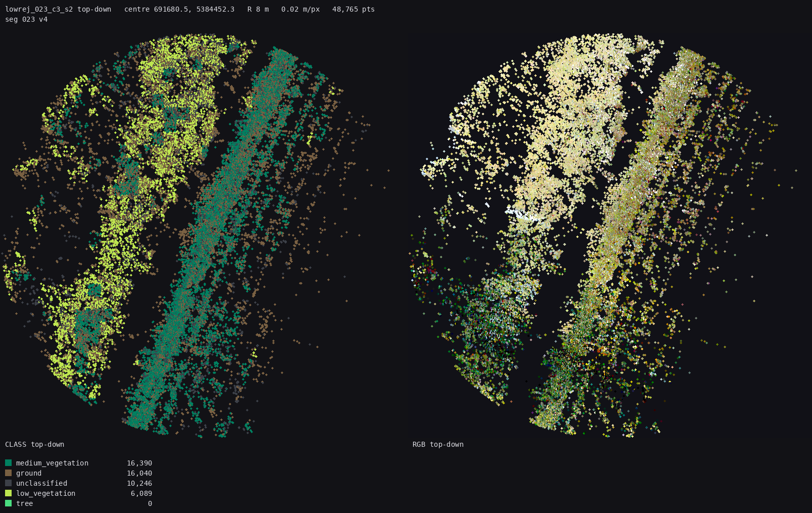Select the tree legend label
This screenshot has width=812, height=513.
(24, 503)
